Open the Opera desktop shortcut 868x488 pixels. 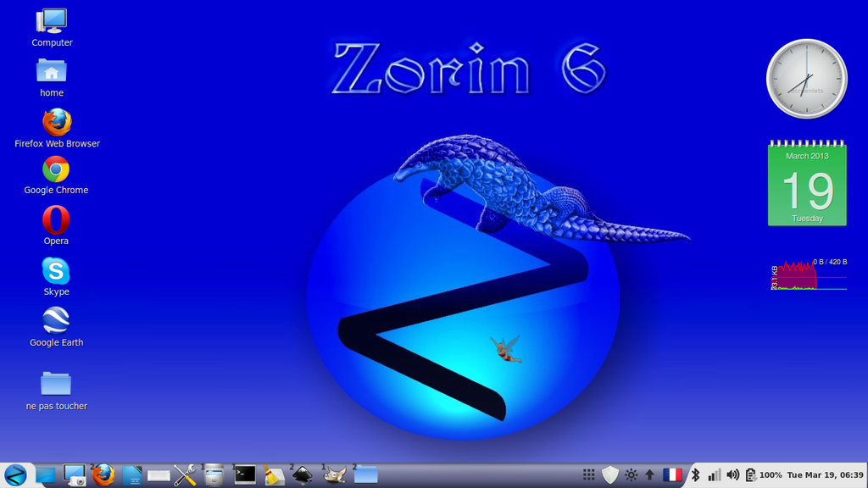56,220
